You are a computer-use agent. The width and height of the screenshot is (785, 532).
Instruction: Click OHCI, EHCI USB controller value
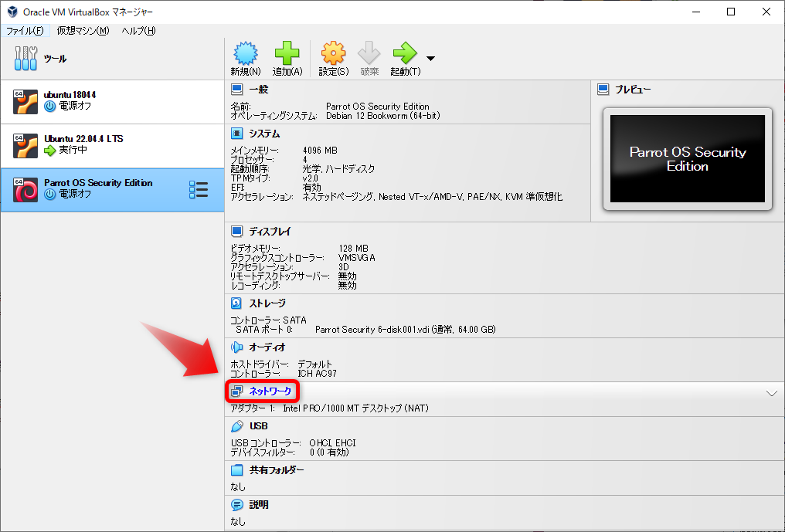332,443
